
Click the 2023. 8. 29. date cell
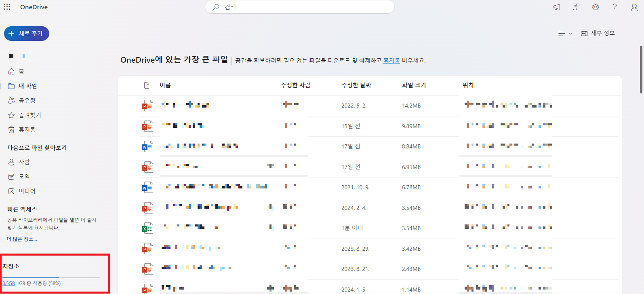click(356, 249)
